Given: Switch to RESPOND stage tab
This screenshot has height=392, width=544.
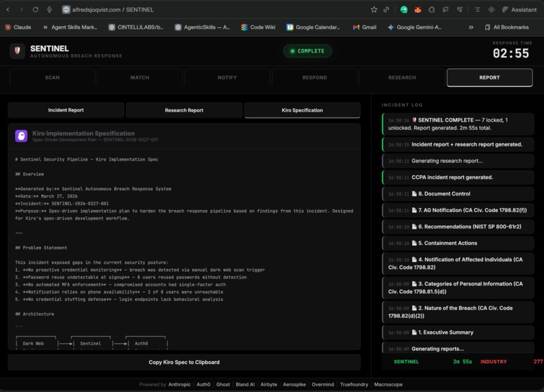Looking at the screenshot, I should 315,77.
